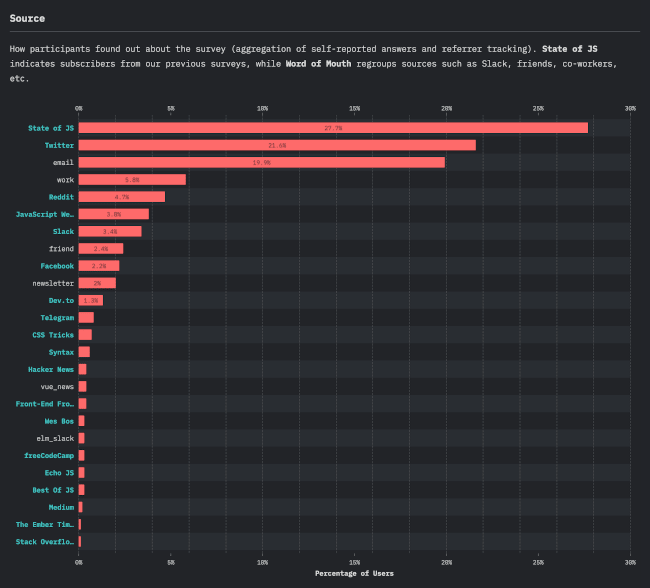Click the CSS Tricks bar
The height and width of the screenshot is (588, 650).
(x=85, y=335)
